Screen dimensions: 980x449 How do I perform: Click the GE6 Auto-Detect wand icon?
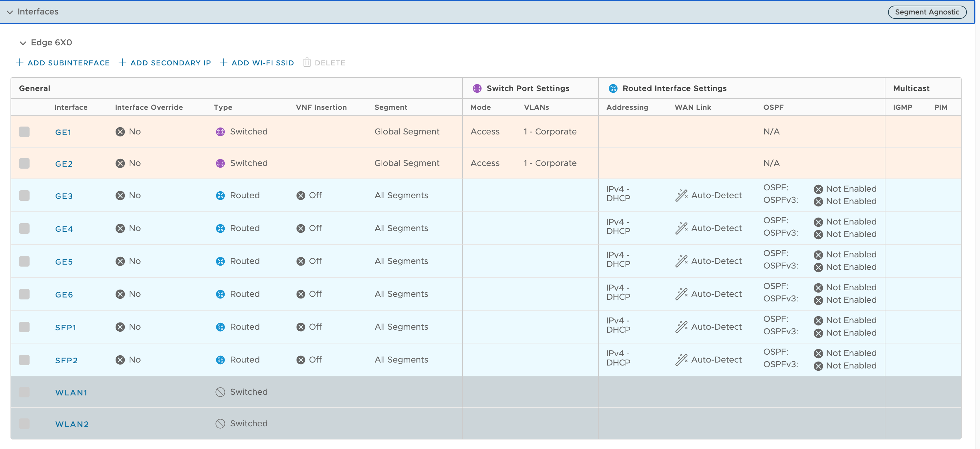681,294
